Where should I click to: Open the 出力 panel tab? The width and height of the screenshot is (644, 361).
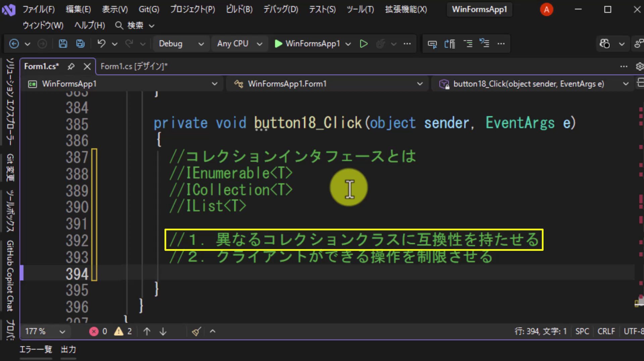(x=68, y=350)
